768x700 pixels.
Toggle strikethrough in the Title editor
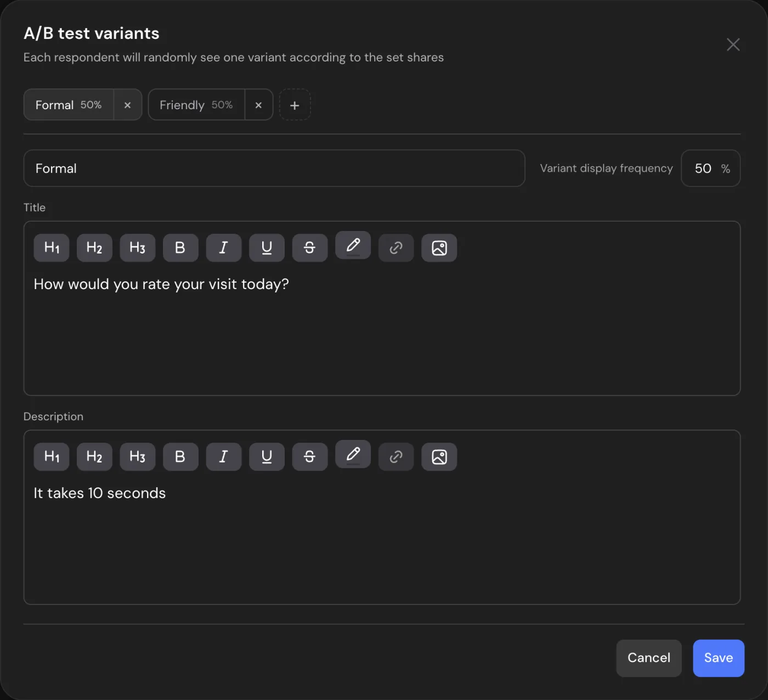pyautogui.click(x=310, y=248)
